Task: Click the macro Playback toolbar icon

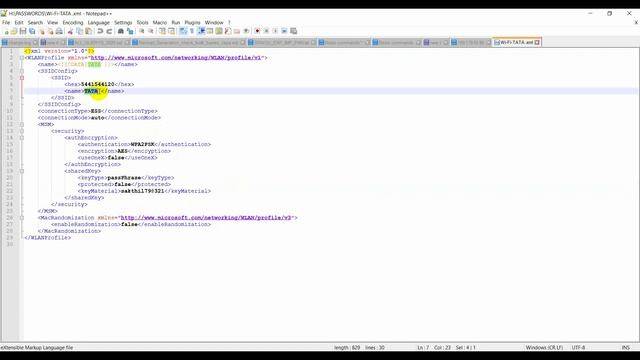Action: pyautogui.click(x=275, y=31)
